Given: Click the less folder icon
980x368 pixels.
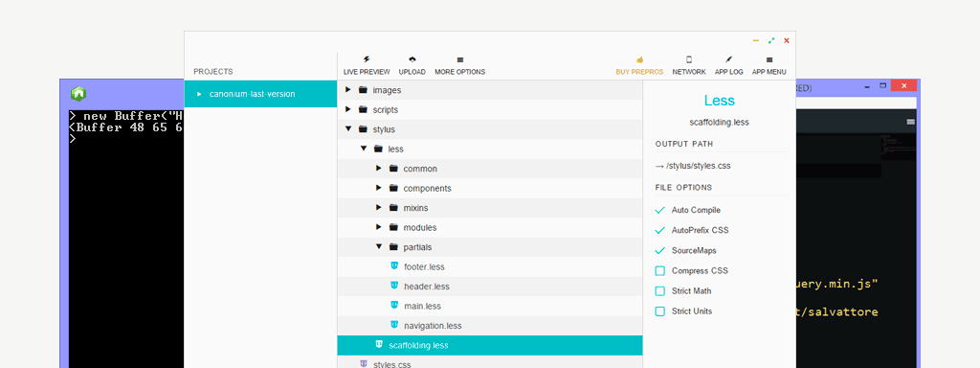Looking at the screenshot, I should pos(377,149).
